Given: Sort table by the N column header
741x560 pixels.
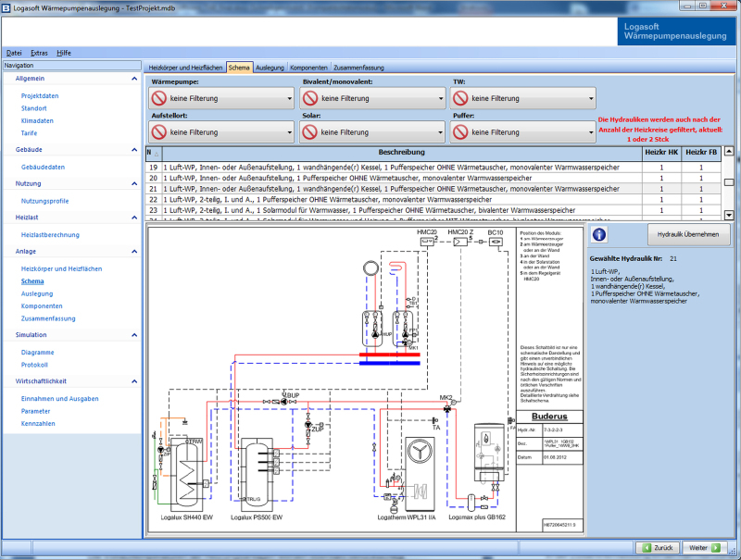Looking at the screenshot, I should (x=153, y=153).
